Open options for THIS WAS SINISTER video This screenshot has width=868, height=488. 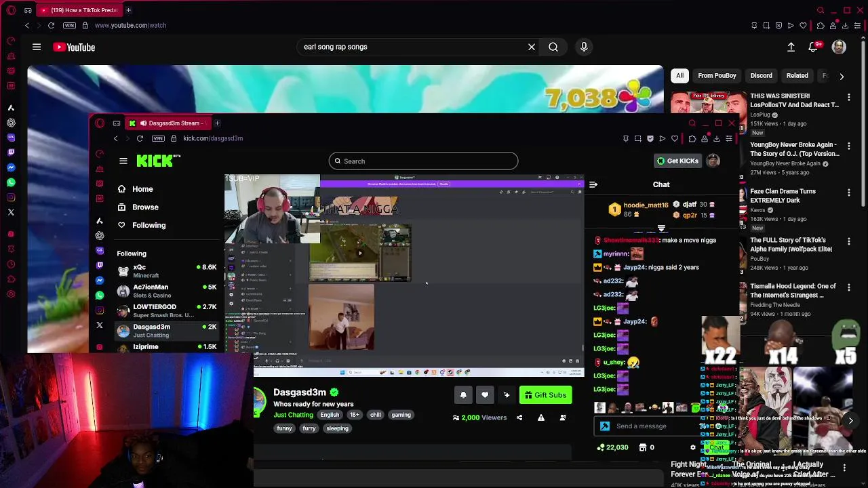[848, 98]
